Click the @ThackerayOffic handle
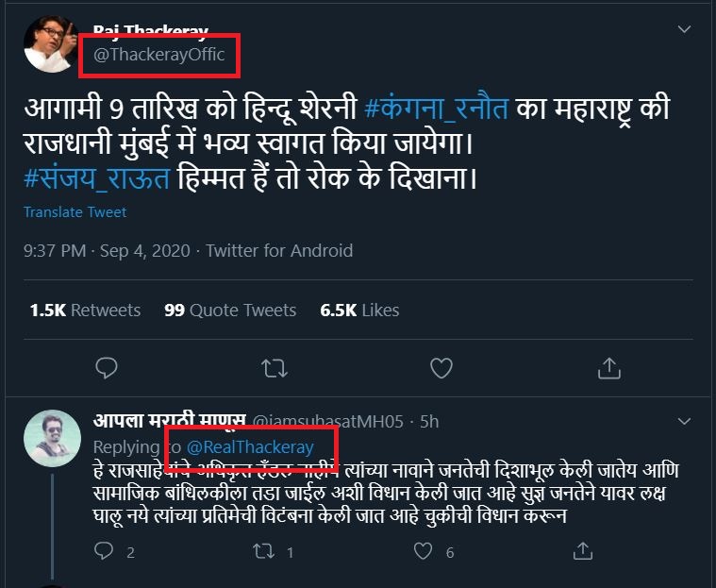This screenshot has width=716, height=588. [158, 55]
